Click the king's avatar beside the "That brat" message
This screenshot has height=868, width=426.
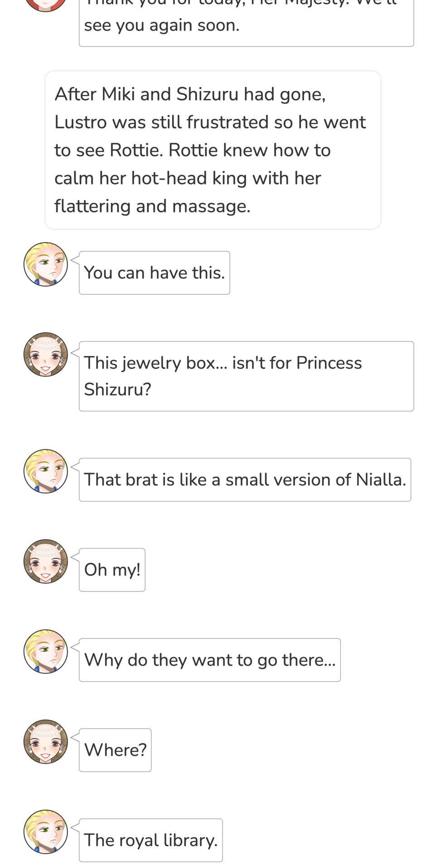pyautogui.click(x=45, y=471)
